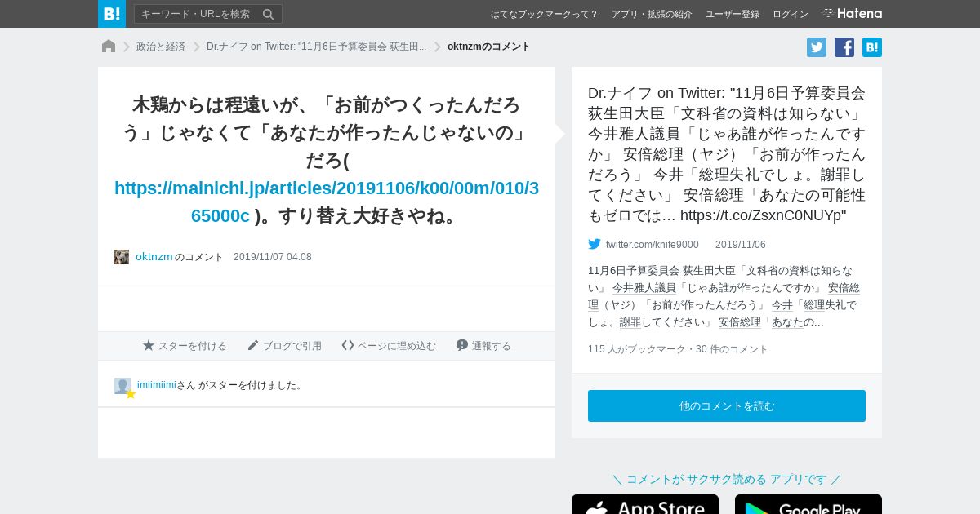Open oktnzm's user profile link
980x514 pixels.
[154, 256]
